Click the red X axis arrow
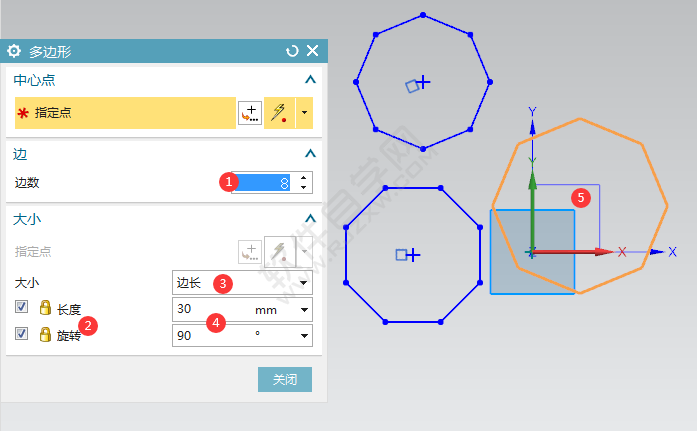 click(x=573, y=252)
